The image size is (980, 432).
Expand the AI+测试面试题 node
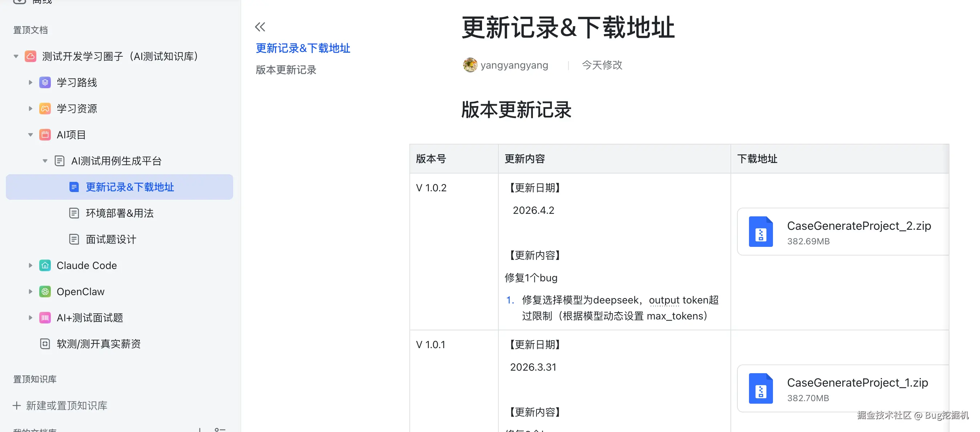[x=31, y=318]
